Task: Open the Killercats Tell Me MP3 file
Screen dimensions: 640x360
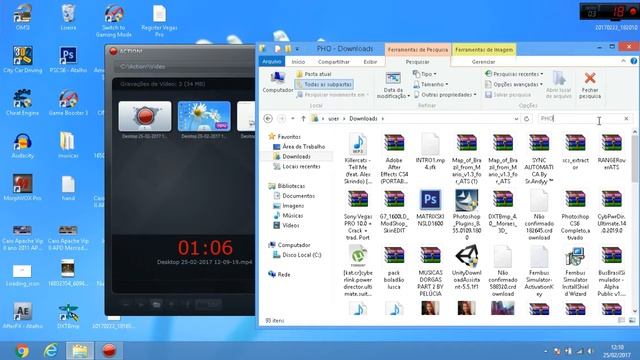Action: (x=358, y=158)
